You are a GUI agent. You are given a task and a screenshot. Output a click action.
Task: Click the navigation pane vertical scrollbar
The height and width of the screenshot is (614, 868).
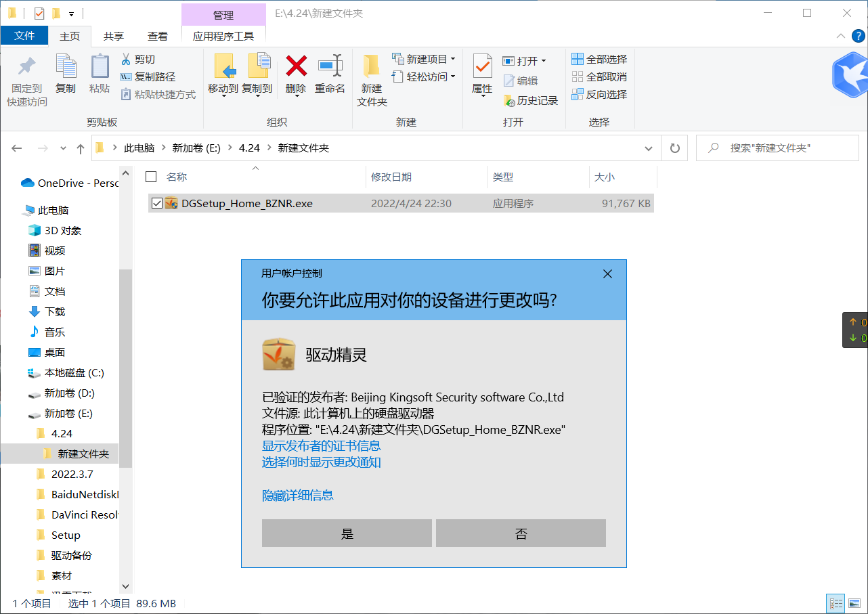click(126, 368)
